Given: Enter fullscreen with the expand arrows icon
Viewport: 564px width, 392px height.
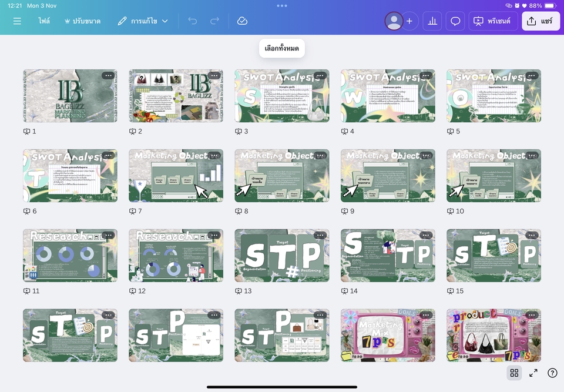Looking at the screenshot, I should pyautogui.click(x=533, y=373).
